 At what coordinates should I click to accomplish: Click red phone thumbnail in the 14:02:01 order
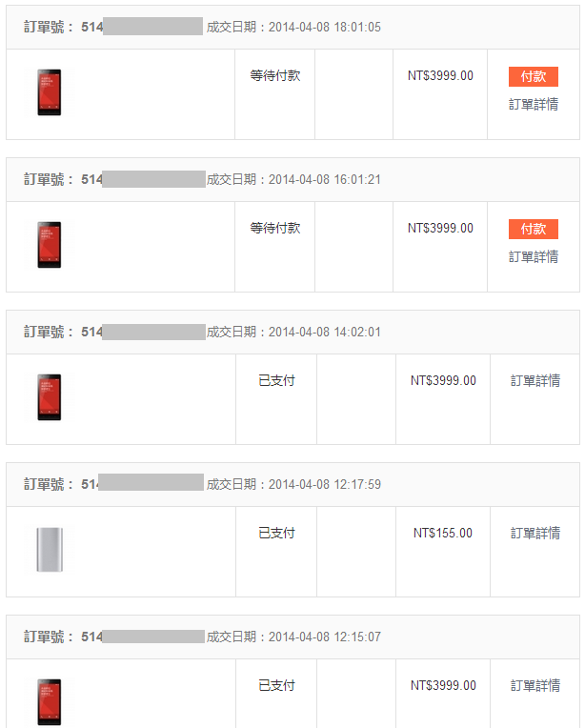[x=50, y=397]
